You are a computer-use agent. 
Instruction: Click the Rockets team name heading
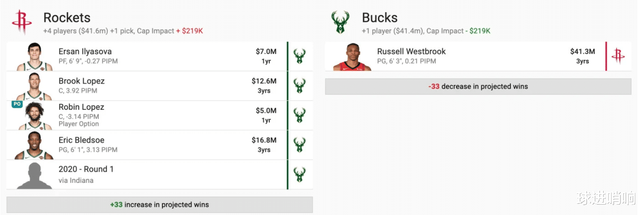[67, 18]
